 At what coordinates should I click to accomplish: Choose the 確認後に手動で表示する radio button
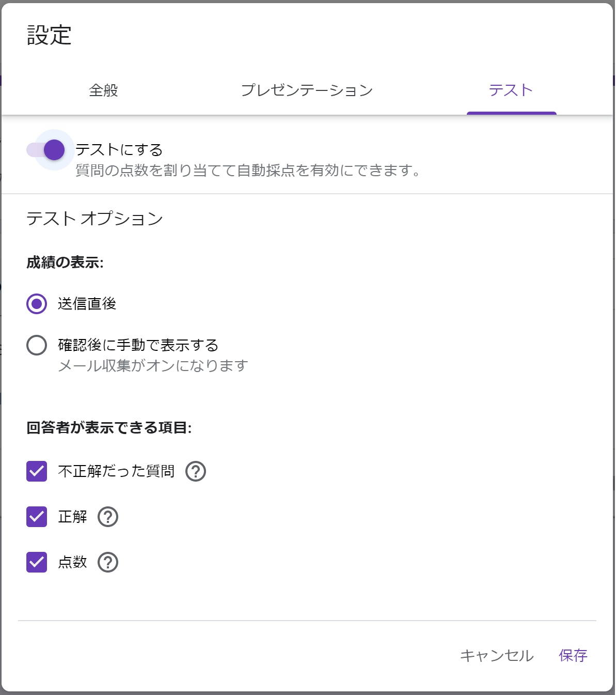(x=37, y=345)
